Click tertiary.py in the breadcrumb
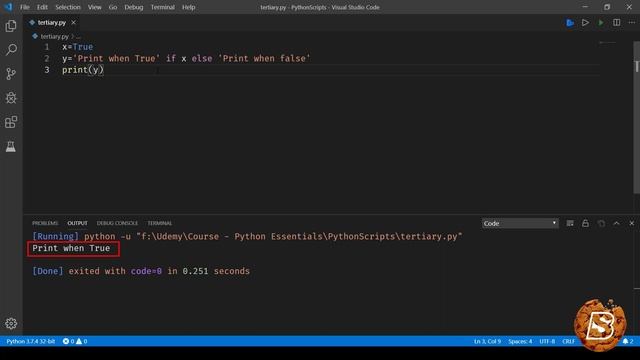The width and height of the screenshot is (640, 360). click(x=54, y=37)
